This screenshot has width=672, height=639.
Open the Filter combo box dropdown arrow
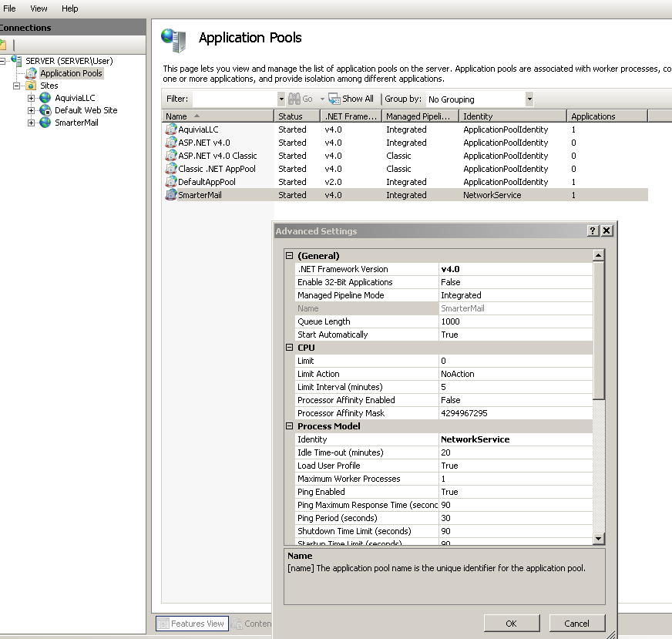click(281, 99)
